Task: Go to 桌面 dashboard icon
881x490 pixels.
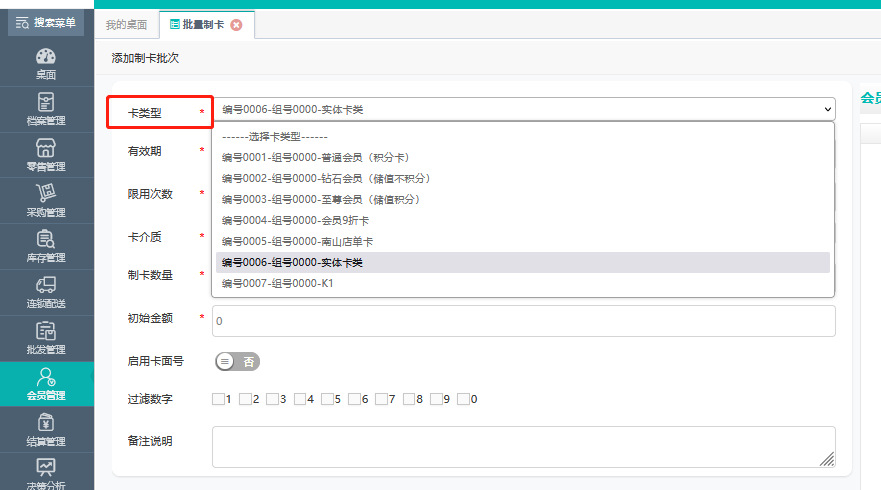Action: (x=46, y=56)
